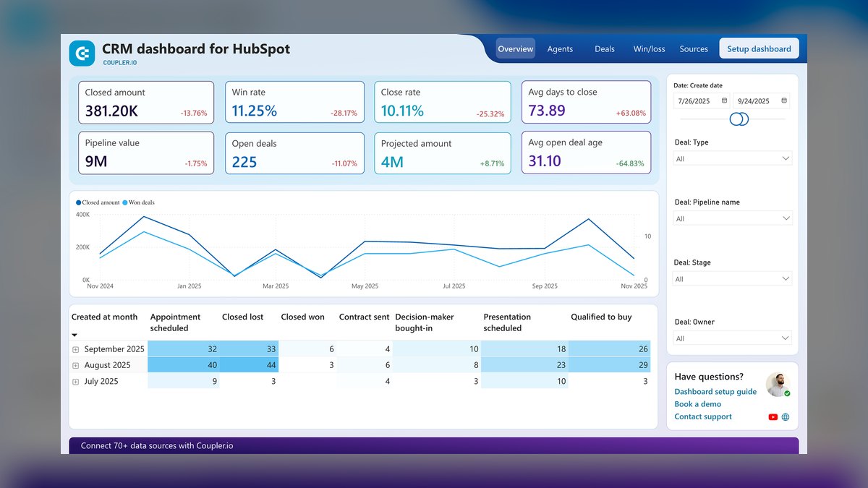This screenshot has height=488, width=868.
Task: Switch to the Agents tab
Action: click(x=560, y=48)
